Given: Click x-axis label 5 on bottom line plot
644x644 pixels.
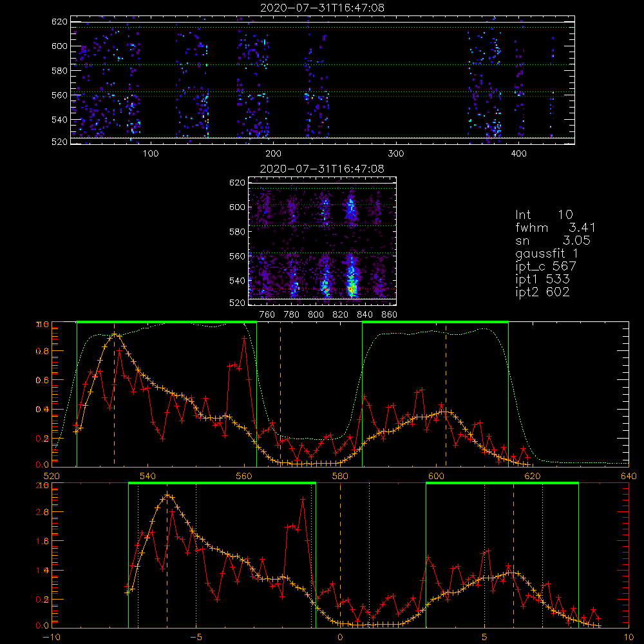Looking at the screenshot, I should click(485, 638).
